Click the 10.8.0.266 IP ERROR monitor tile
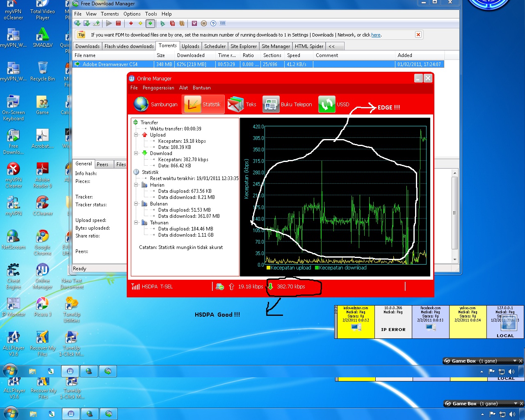This screenshot has width=525, height=420. click(x=393, y=322)
